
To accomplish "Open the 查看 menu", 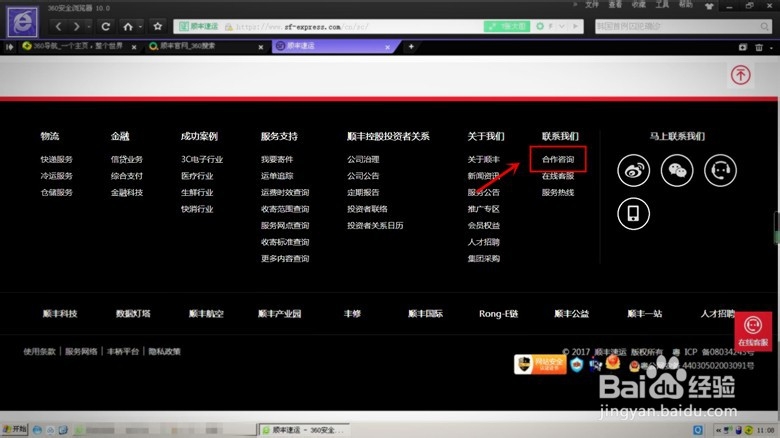I will (615, 4).
